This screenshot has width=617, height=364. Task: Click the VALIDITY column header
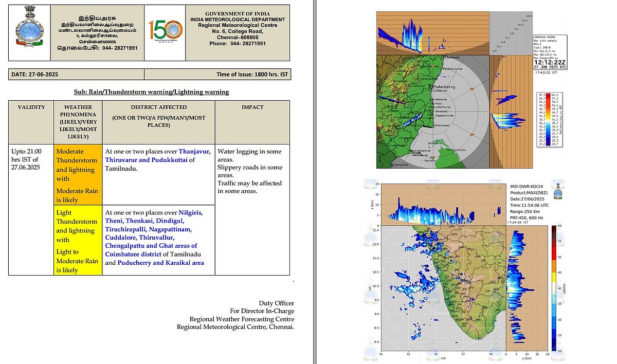pyautogui.click(x=31, y=107)
